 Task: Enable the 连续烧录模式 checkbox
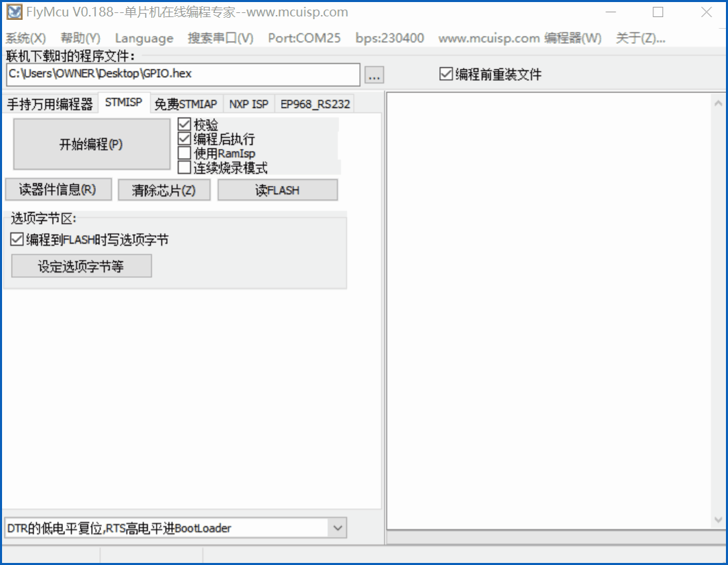183,167
